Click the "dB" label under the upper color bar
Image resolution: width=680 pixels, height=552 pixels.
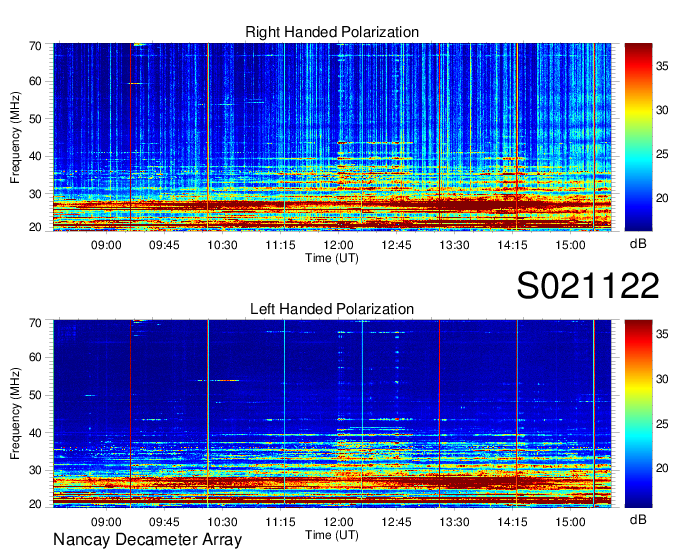point(638,244)
